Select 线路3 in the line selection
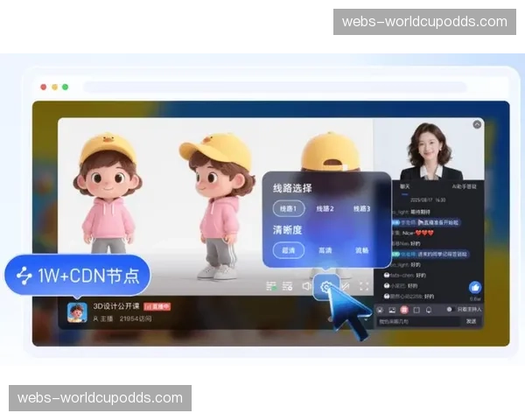525x420 pixels. (x=361, y=208)
